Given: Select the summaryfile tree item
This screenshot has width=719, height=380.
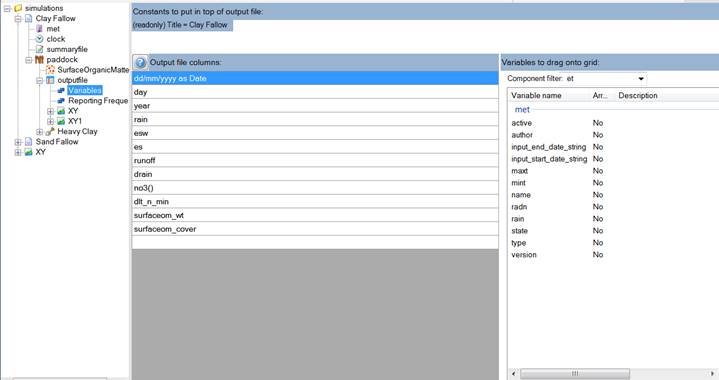Looking at the screenshot, I should tap(67, 49).
